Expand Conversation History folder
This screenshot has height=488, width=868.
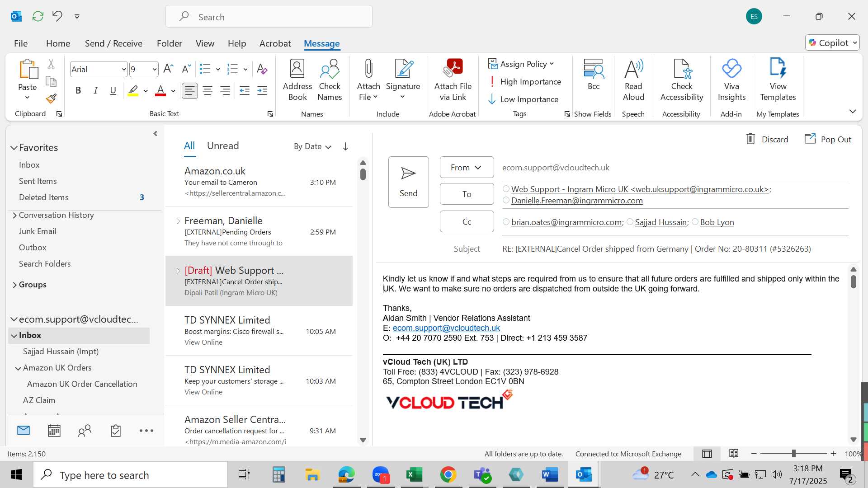point(14,216)
